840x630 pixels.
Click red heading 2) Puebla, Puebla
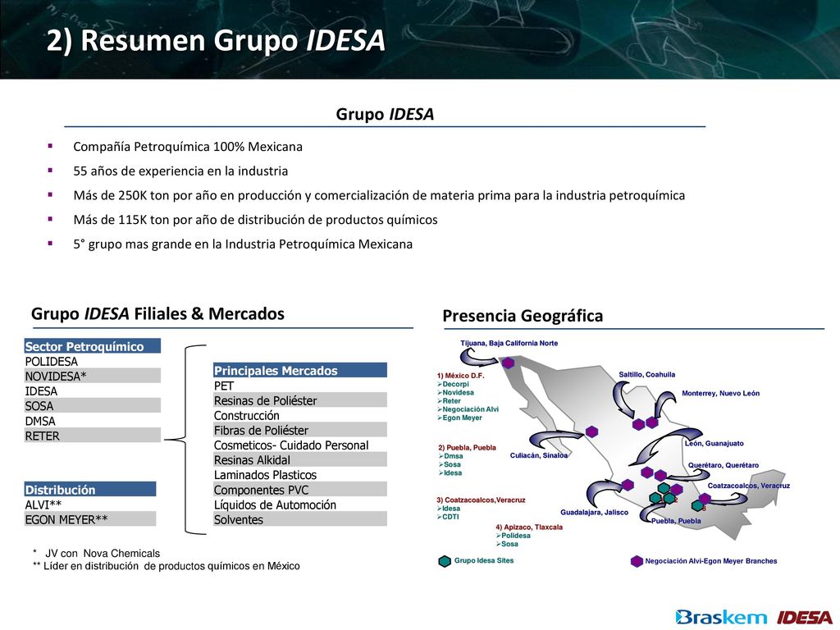(x=467, y=447)
